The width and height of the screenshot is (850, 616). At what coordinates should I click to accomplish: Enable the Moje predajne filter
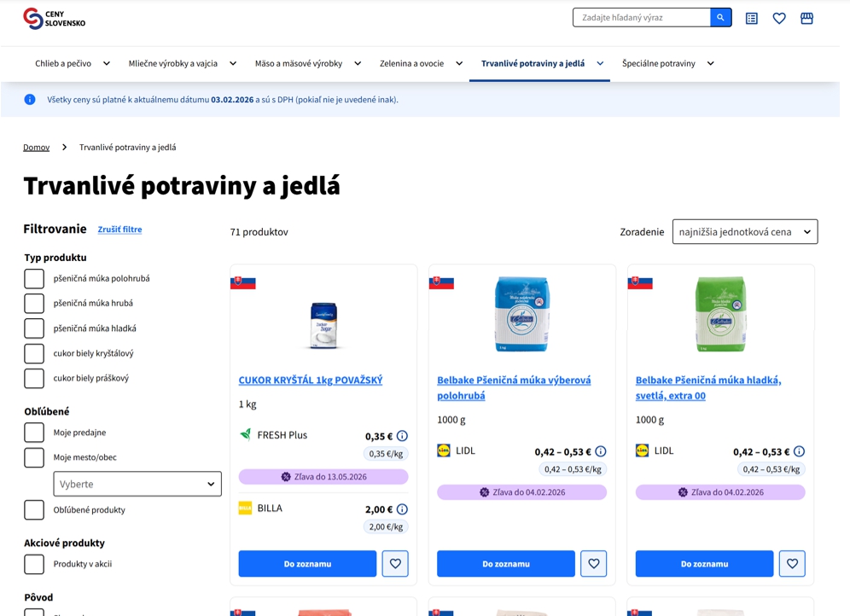click(34, 433)
